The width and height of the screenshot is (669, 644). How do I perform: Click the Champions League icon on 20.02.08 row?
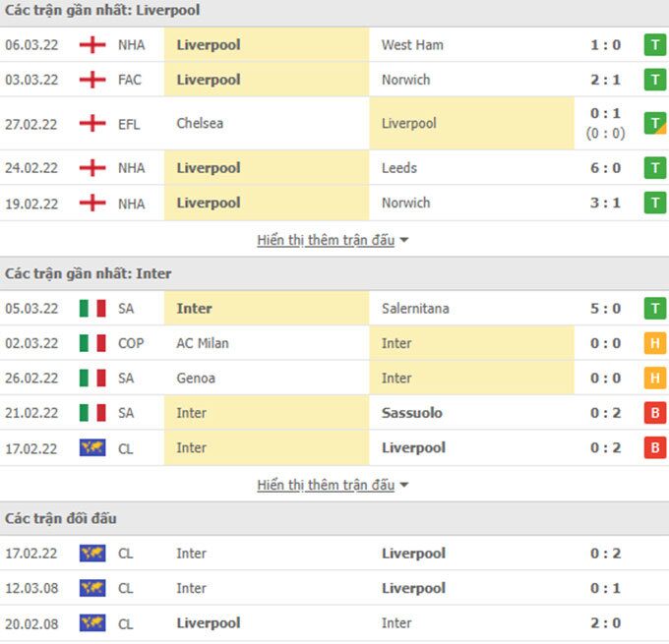(x=92, y=623)
